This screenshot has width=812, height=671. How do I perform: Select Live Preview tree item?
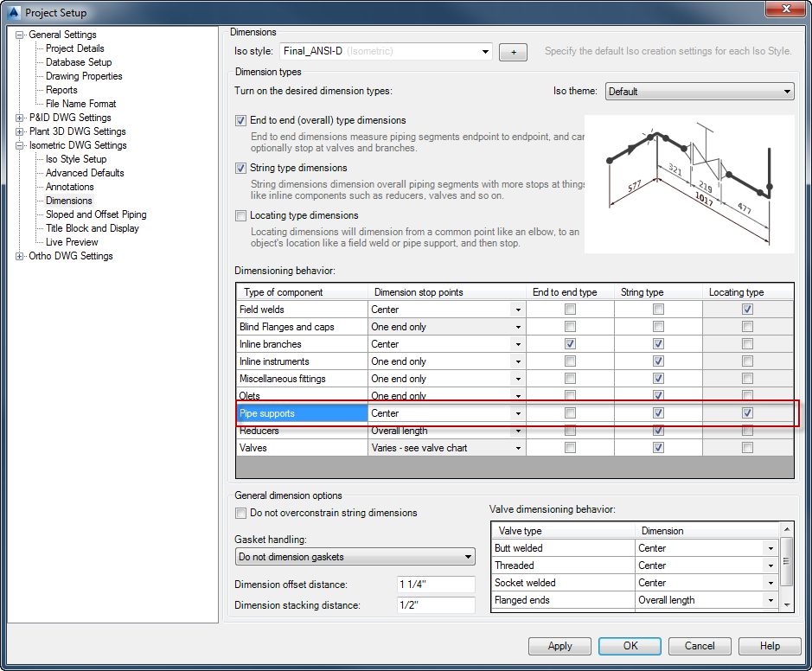pyautogui.click(x=72, y=242)
